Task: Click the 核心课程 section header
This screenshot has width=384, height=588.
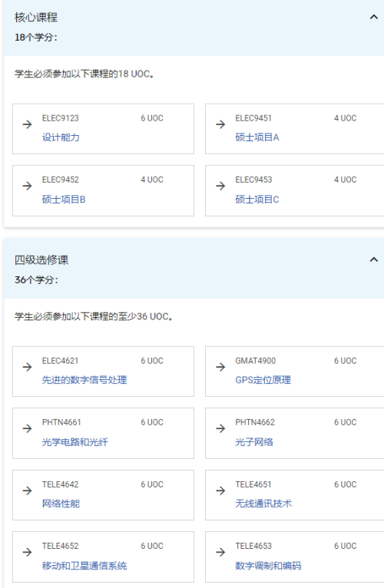Action: 194,28
